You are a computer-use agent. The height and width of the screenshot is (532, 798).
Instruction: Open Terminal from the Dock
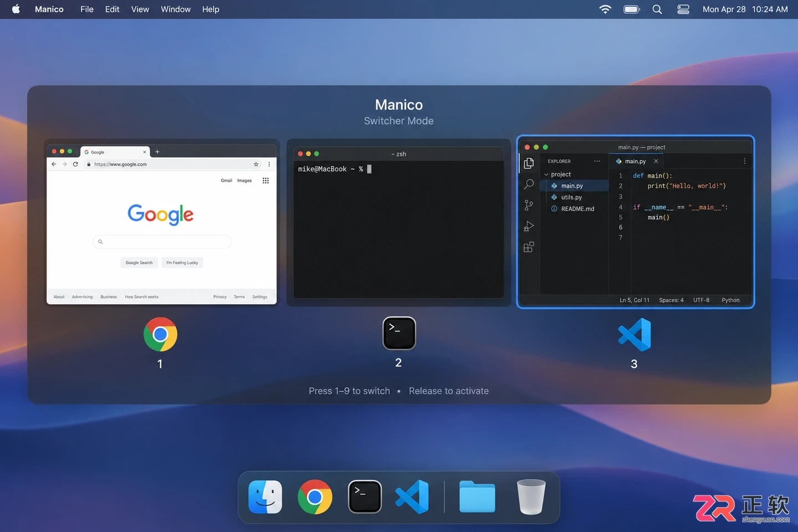[365, 497]
